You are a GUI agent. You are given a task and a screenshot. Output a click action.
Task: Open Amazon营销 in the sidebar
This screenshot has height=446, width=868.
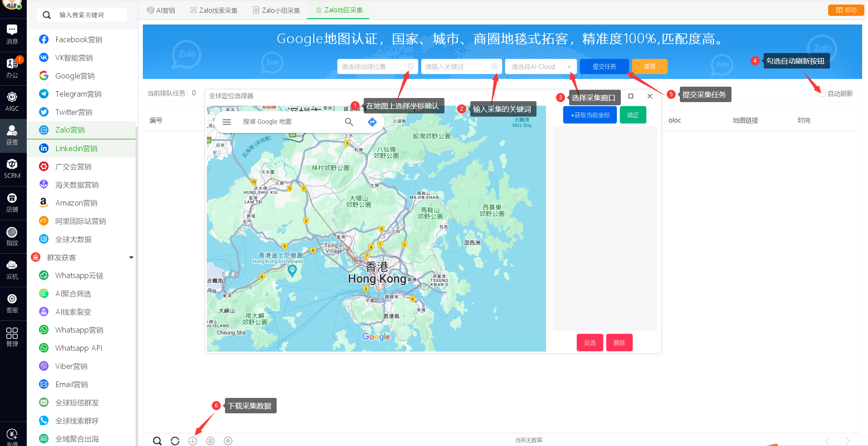point(76,203)
